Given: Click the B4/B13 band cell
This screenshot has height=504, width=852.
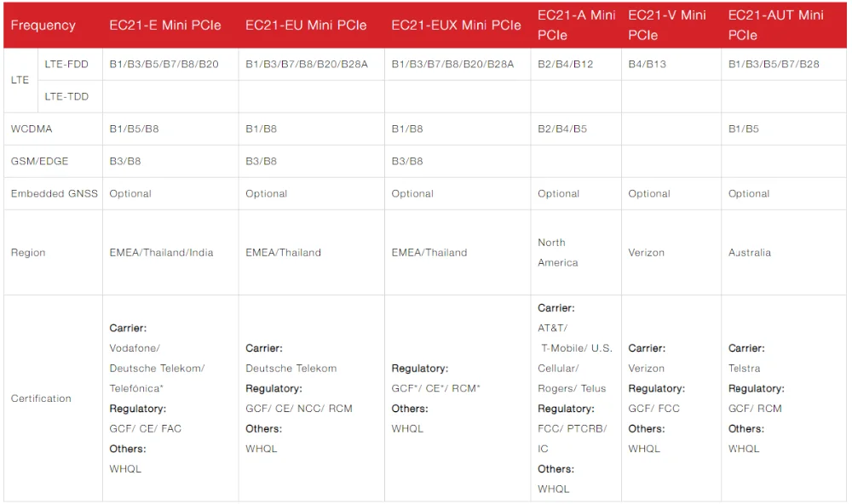Looking at the screenshot, I should (x=648, y=65).
